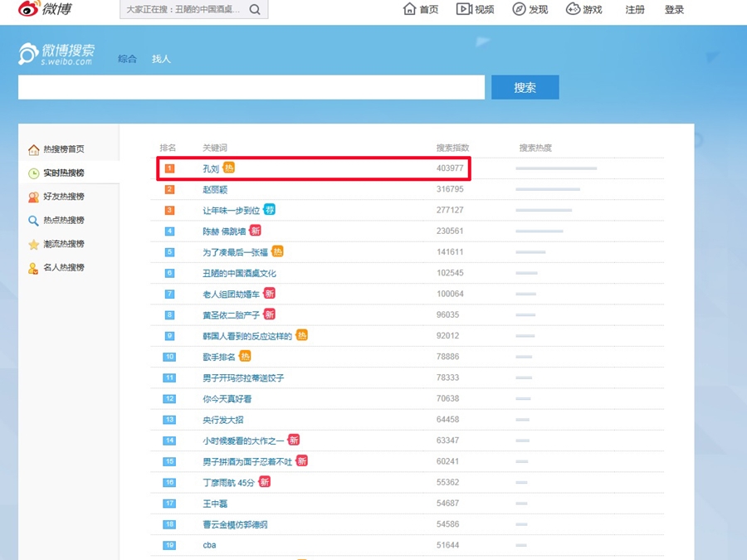
Task: Open the 视频 video icon in navigation
Action: (x=464, y=9)
